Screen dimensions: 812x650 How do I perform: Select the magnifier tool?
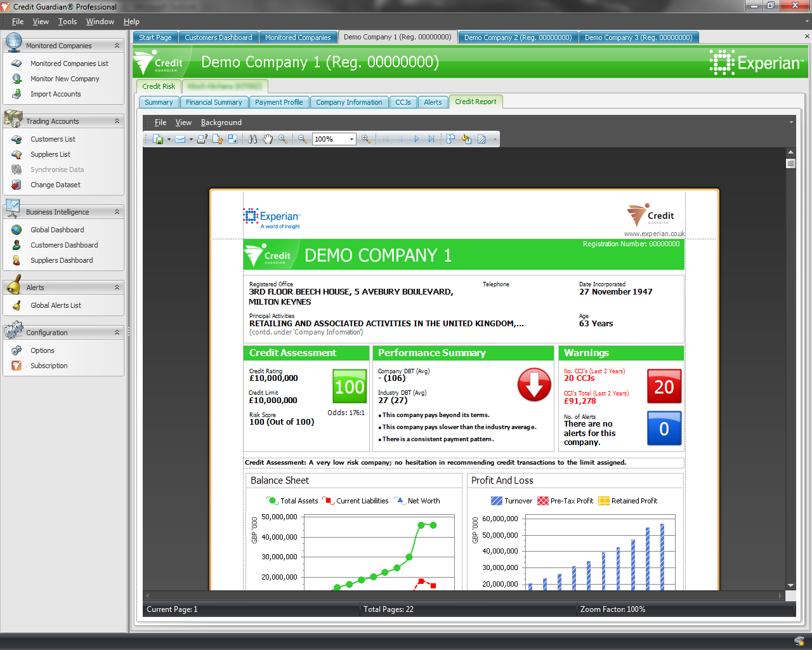click(x=283, y=139)
